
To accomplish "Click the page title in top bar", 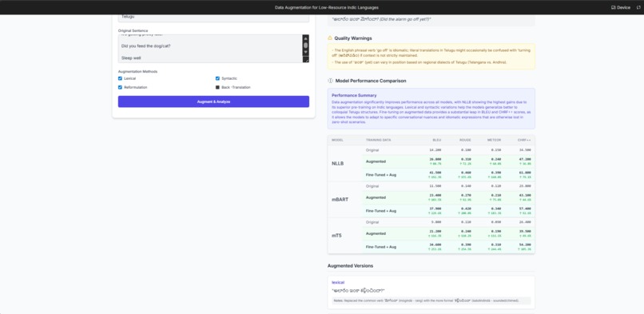I will pyautogui.click(x=327, y=7).
